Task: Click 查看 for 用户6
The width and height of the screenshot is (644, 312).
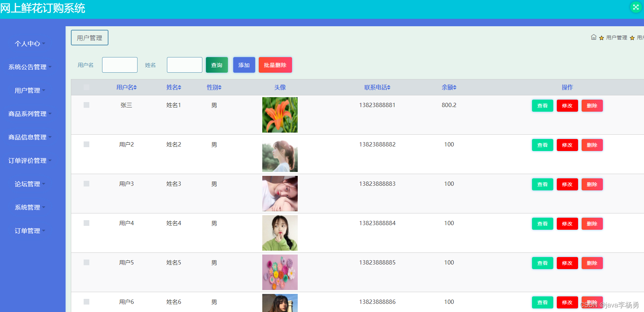Action: point(543,302)
